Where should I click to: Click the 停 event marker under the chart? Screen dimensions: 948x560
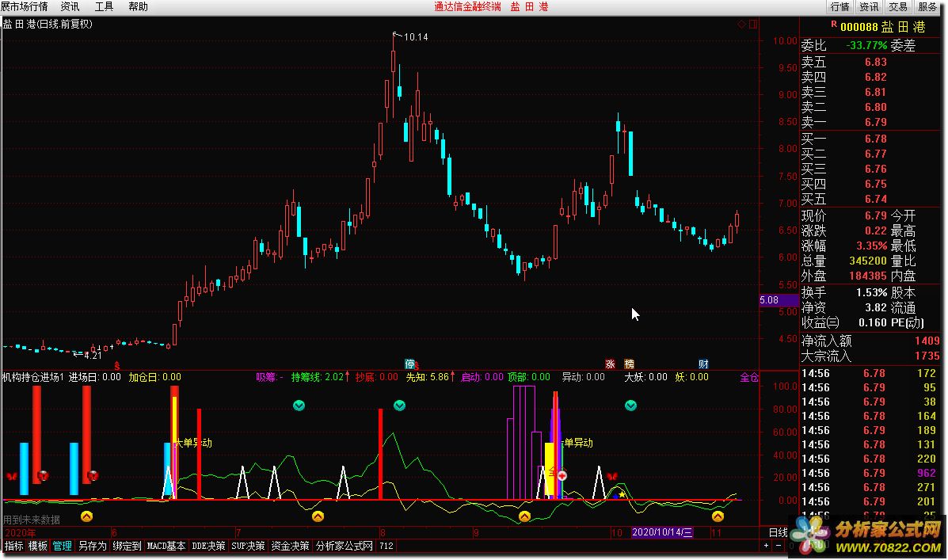pos(410,364)
